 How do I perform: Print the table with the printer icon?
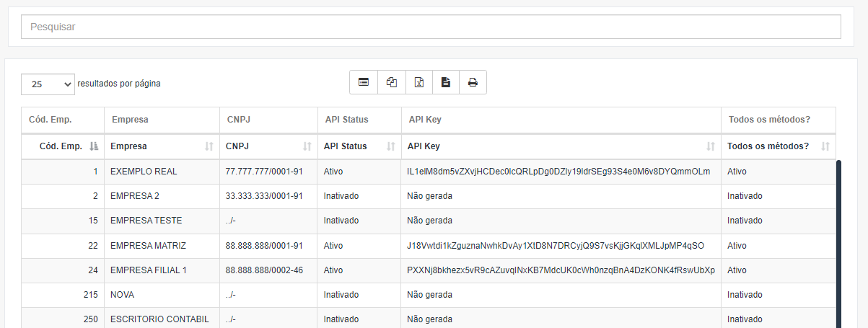(473, 82)
